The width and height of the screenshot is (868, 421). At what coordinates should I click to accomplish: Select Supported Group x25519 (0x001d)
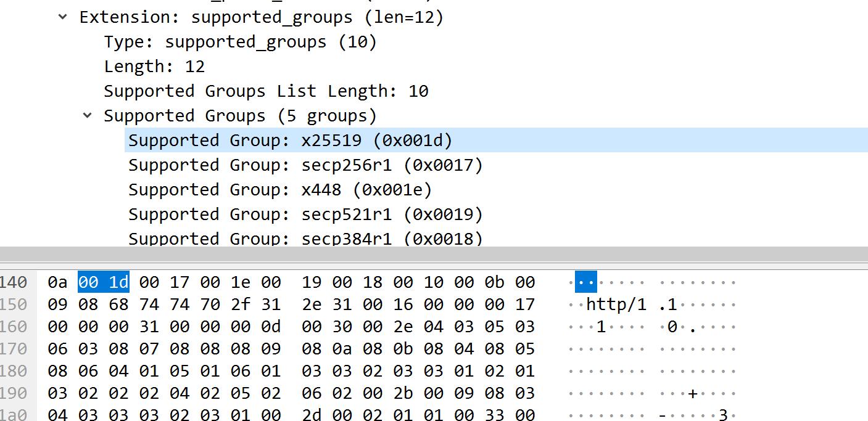290,141
